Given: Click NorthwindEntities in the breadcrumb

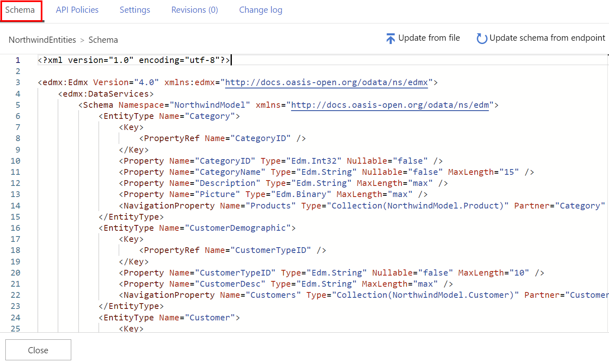Looking at the screenshot, I should pyautogui.click(x=42, y=40).
